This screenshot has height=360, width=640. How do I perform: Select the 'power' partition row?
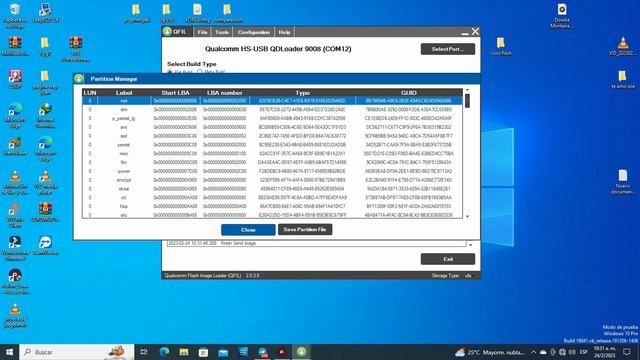coord(272,171)
